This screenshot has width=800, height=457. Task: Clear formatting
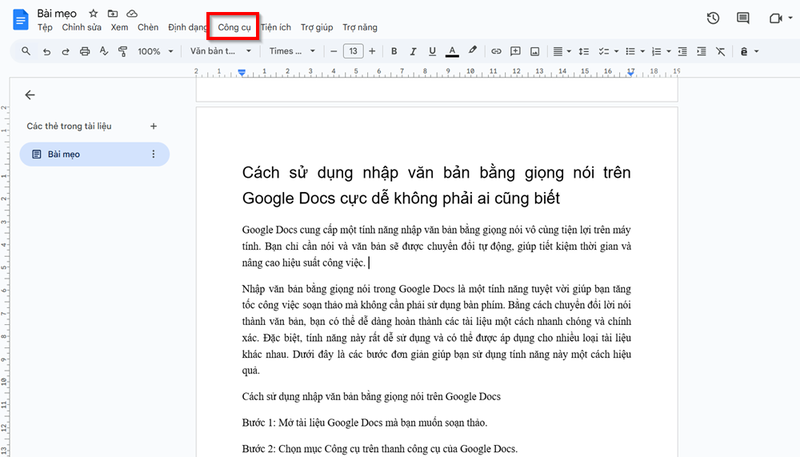[720, 51]
